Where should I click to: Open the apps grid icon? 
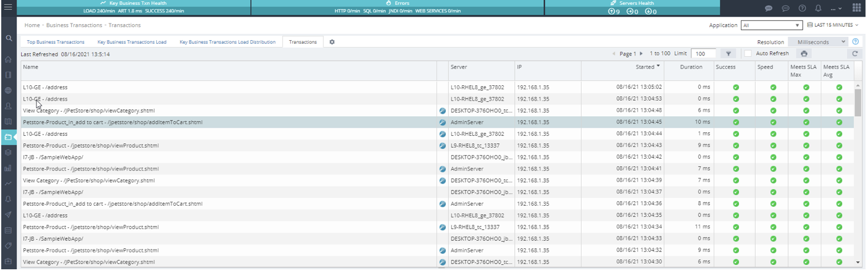pos(856,8)
